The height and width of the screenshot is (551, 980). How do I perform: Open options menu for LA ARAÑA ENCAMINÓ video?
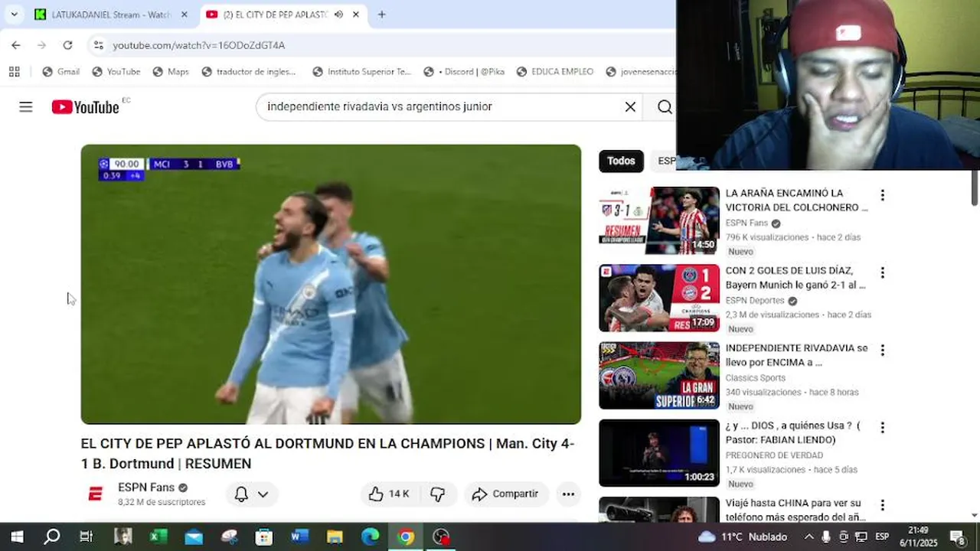[x=882, y=195]
